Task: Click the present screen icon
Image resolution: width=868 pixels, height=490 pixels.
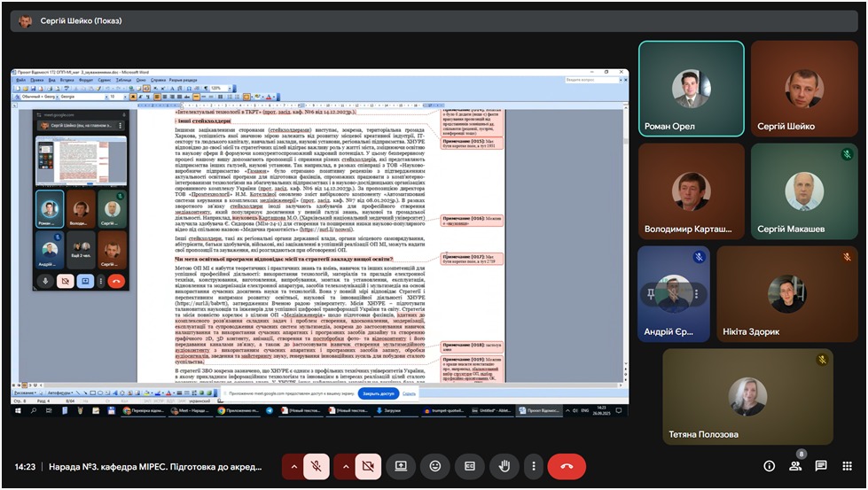Action: tap(401, 465)
